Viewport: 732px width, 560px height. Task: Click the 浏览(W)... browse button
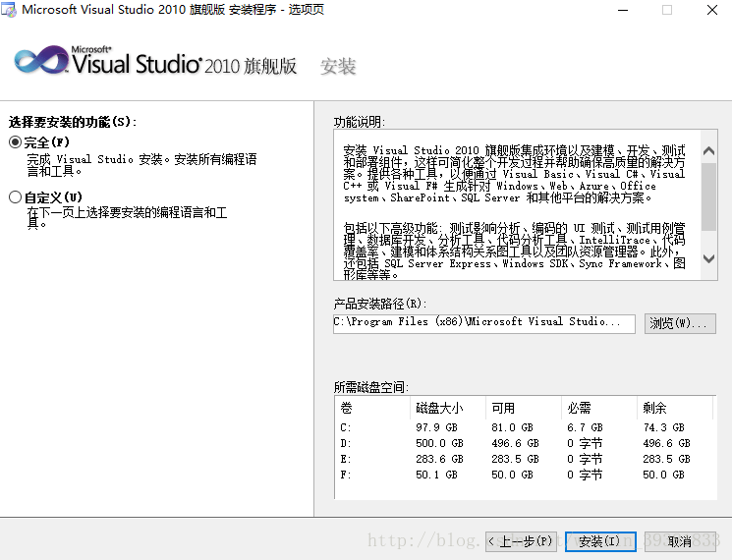tap(680, 323)
